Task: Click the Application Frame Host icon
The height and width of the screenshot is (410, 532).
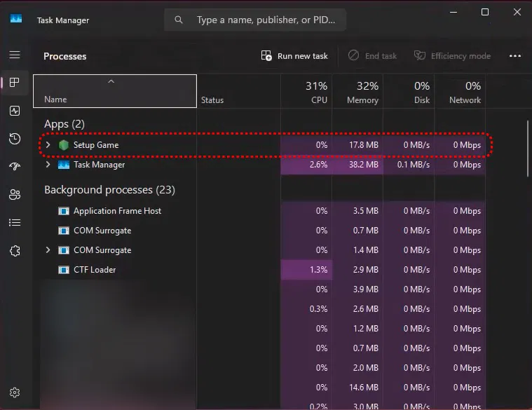Action: (x=64, y=211)
